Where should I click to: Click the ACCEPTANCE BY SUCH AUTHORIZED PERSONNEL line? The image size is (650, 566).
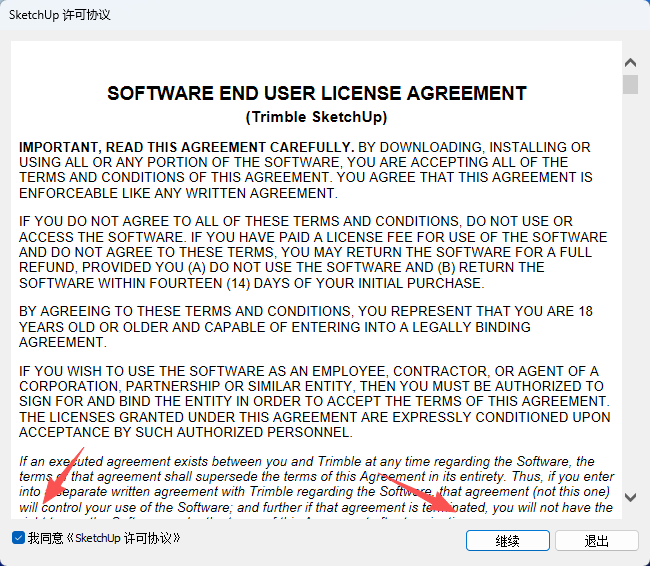(x=186, y=433)
